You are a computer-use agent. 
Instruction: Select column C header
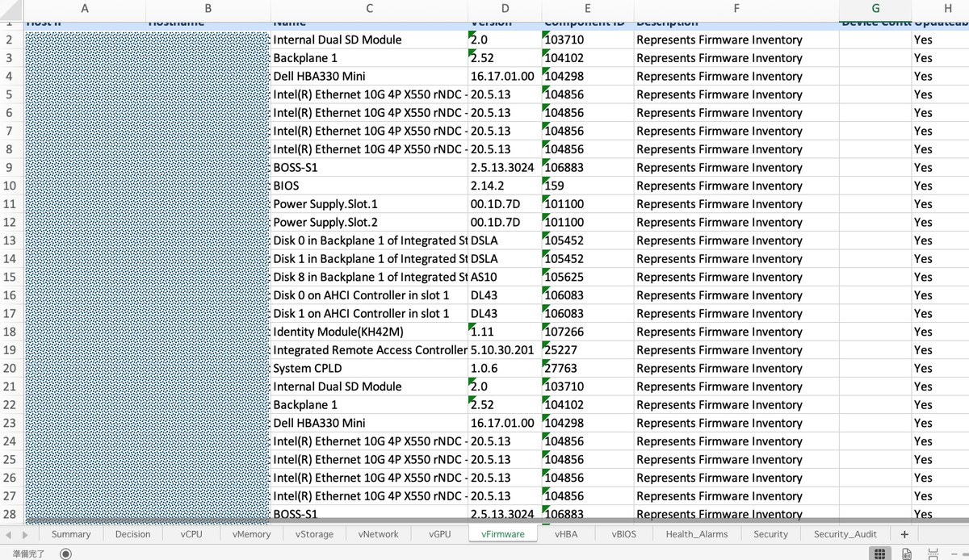[369, 9]
